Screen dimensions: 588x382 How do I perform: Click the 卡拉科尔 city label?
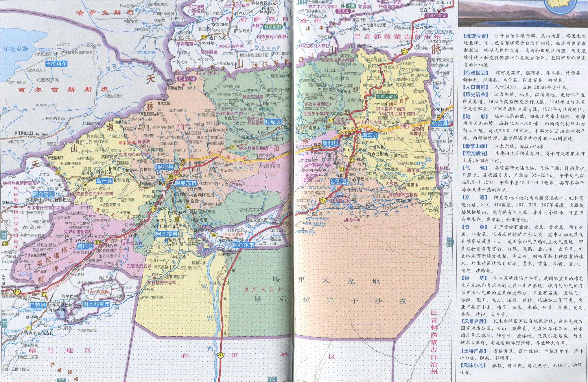point(56,64)
